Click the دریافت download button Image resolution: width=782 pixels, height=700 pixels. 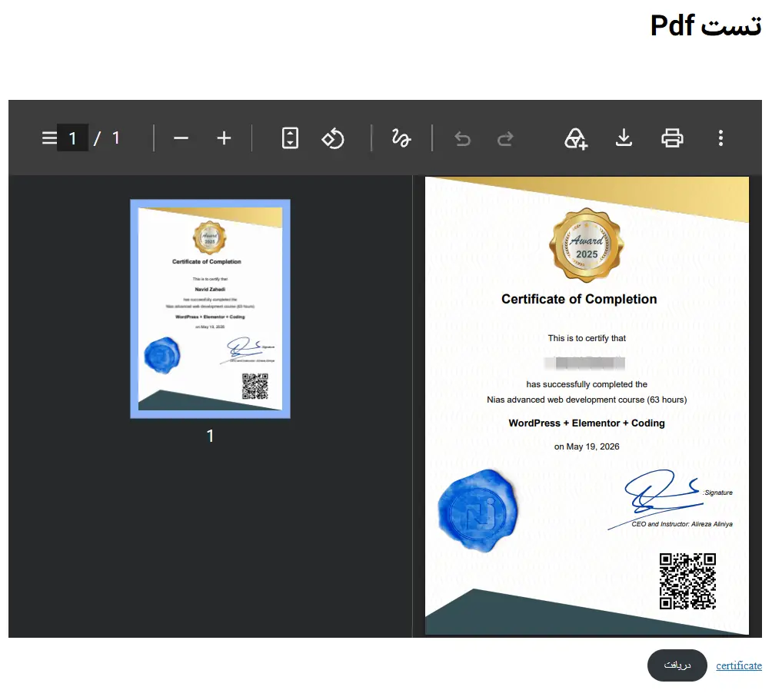coord(677,665)
